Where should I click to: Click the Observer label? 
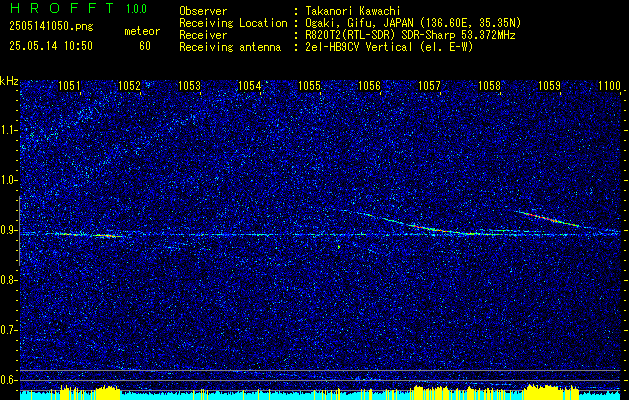coord(203,11)
